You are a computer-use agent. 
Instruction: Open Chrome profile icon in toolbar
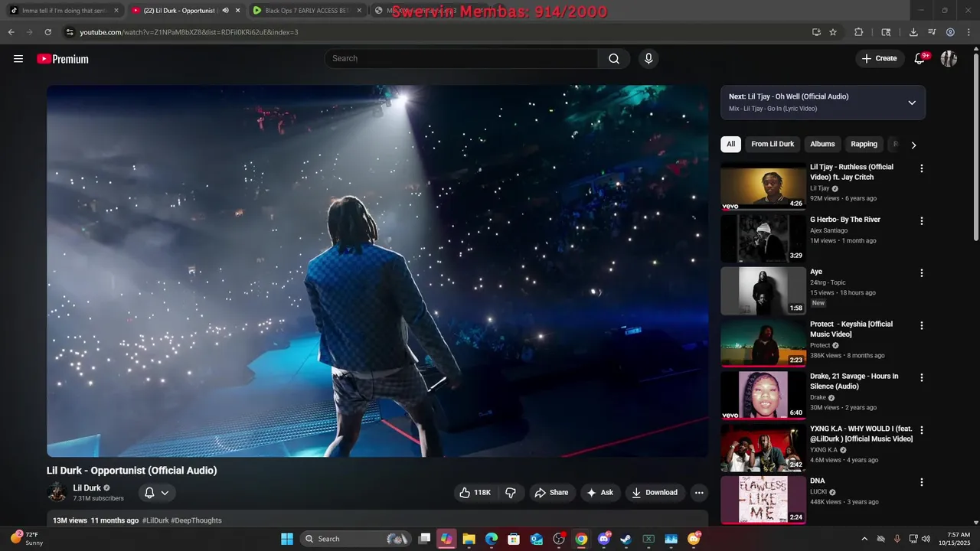(x=950, y=32)
